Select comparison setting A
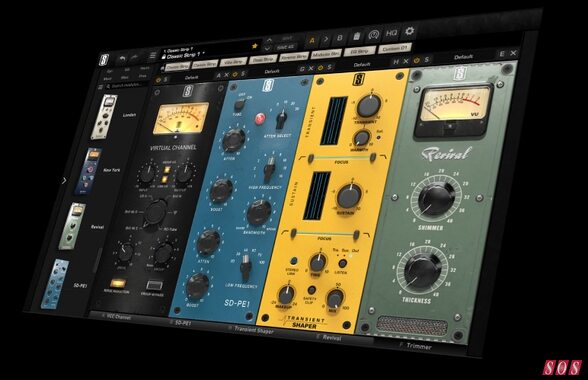This screenshot has width=588, height=380. tap(312, 40)
